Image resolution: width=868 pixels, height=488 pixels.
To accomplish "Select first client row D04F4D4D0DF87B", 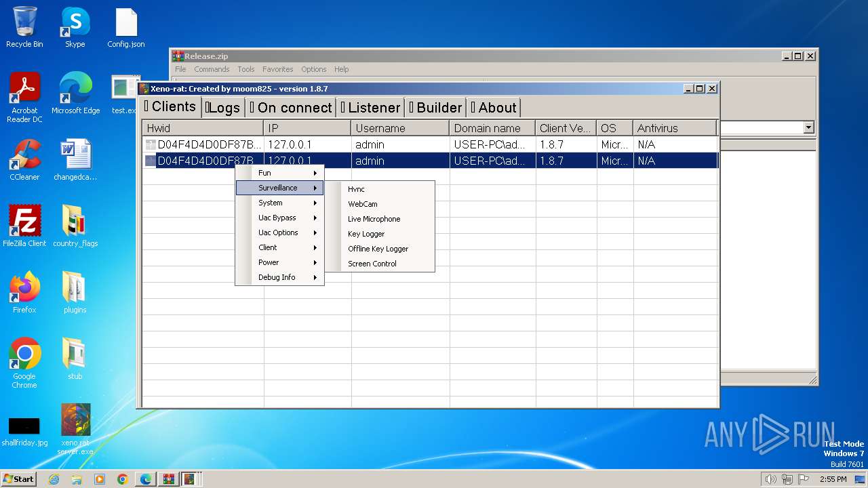I will 430,144.
